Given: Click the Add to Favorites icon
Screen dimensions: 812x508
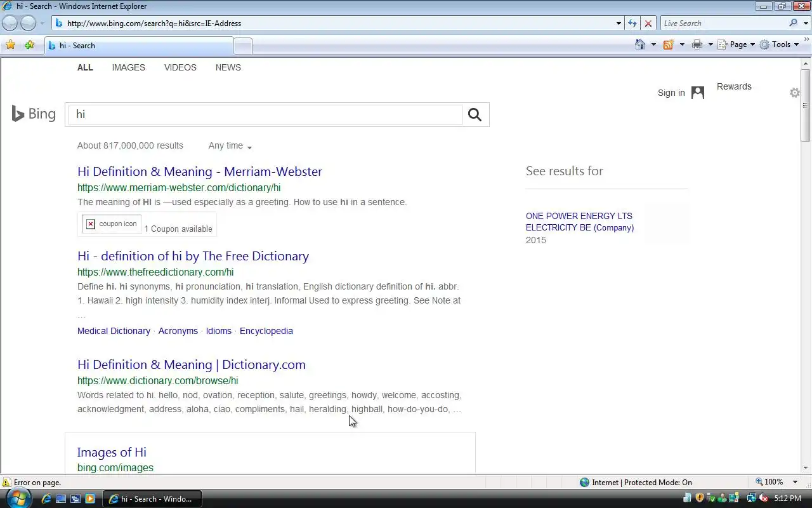Looking at the screenshot, I should pos(29,44).
